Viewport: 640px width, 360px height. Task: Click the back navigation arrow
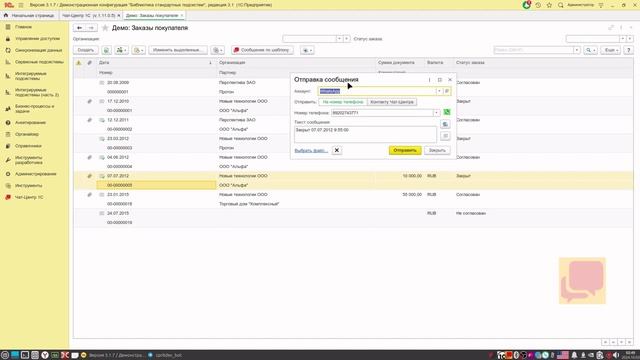pos(80,28)
